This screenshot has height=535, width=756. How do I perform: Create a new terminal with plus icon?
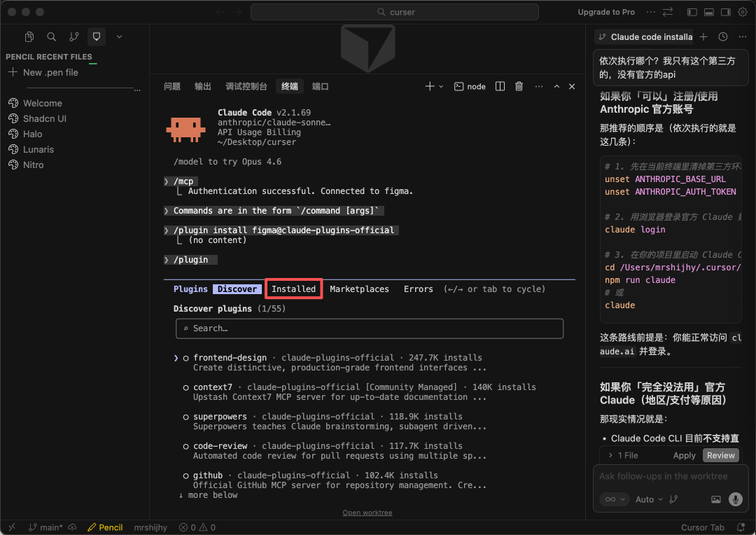coord(429,86)
